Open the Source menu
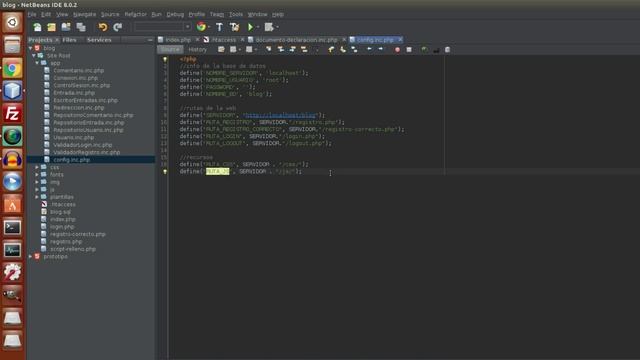 pyautogui.click(x=110, y=14)
